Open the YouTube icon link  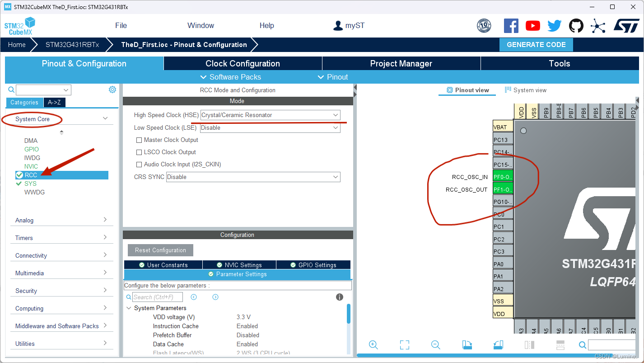532,26
